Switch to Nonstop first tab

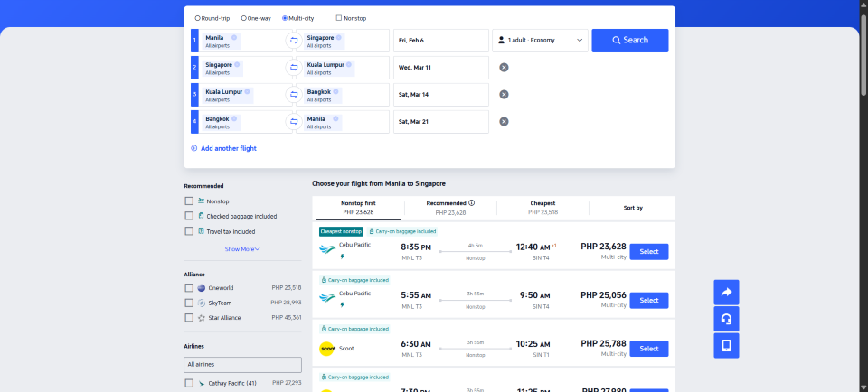[x=358, y=208]
